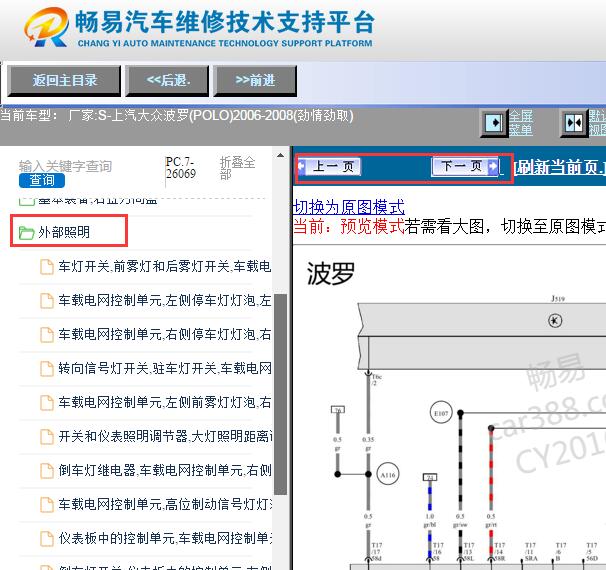
Task: Click the 外部照明 folder icon
Action: tap(27, 233)
